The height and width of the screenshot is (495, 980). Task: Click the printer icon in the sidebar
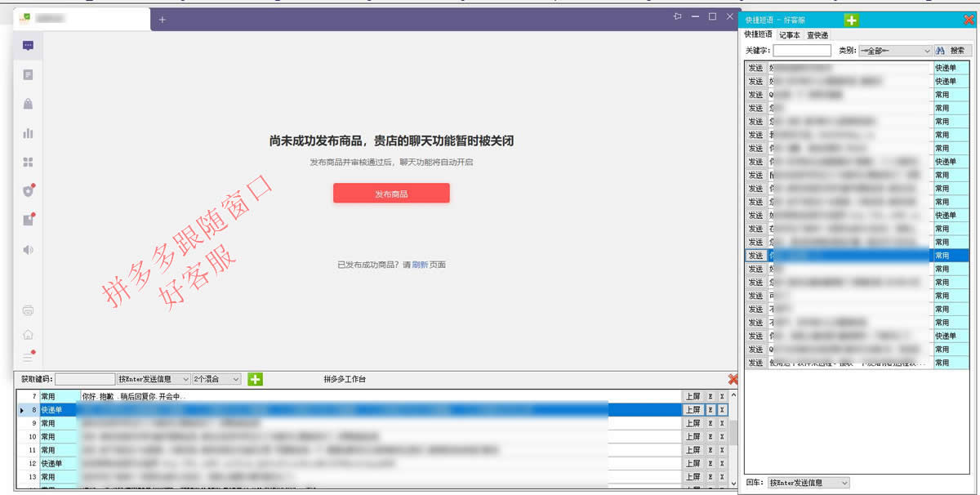(28, 310)
